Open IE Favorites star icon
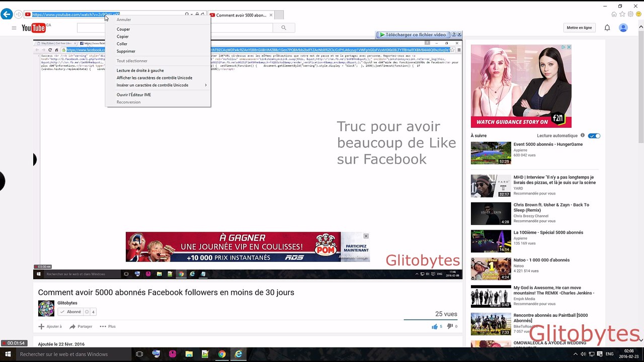Viewport: 644px width, 362px height. click(x=622, y=14)
